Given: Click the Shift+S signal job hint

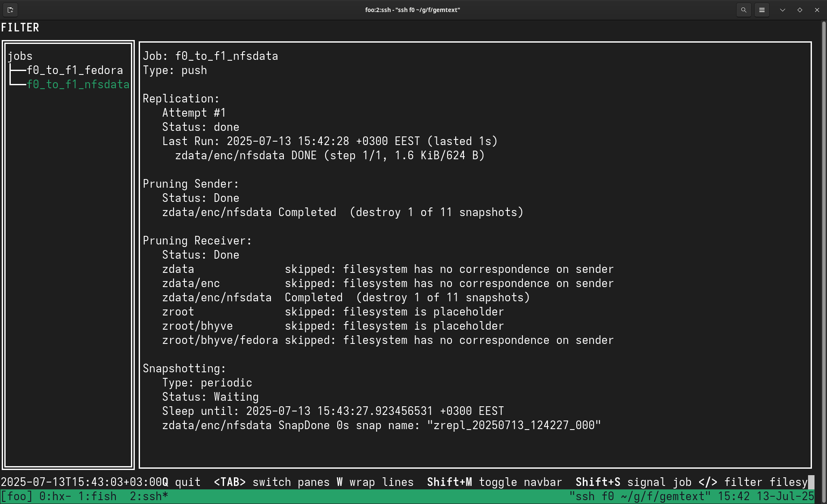Looking at the screenshot, I should pos(633,482).
